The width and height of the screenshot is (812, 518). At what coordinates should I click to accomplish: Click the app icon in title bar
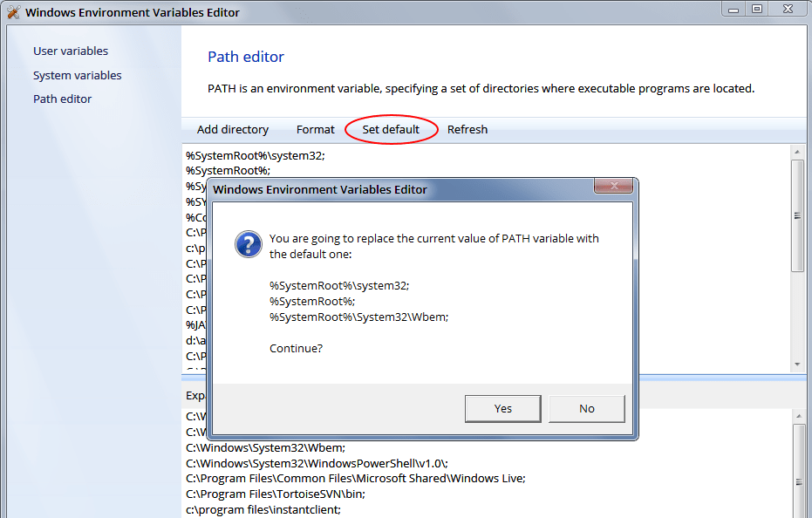pos(13,12)
